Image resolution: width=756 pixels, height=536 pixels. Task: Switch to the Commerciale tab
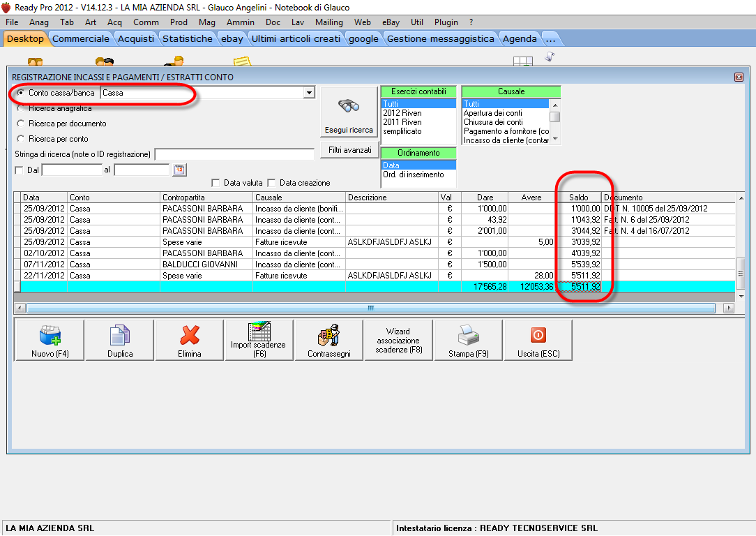pyautogui.click(x=81, y=38)
